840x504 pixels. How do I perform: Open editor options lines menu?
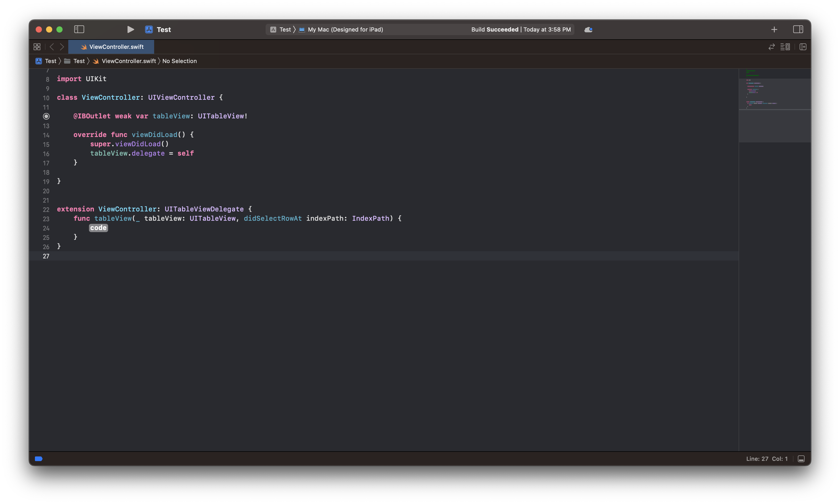coord(785,47)
